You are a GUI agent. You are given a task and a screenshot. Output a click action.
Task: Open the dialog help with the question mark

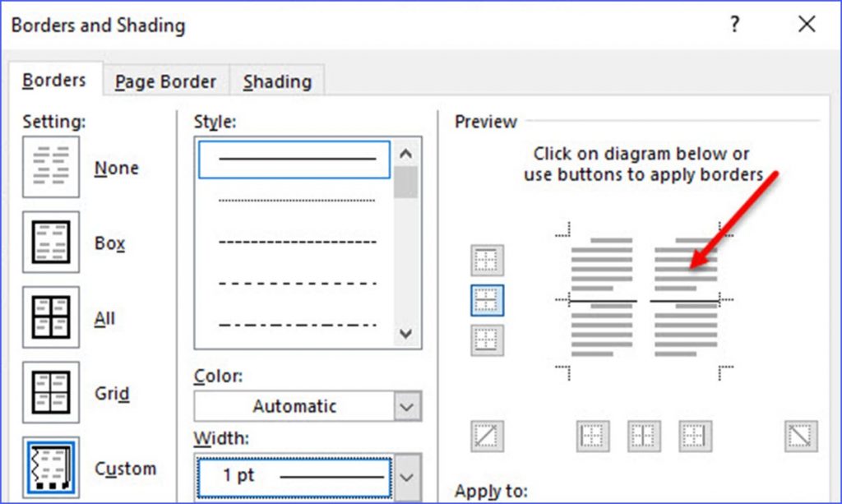click(734, 25)
